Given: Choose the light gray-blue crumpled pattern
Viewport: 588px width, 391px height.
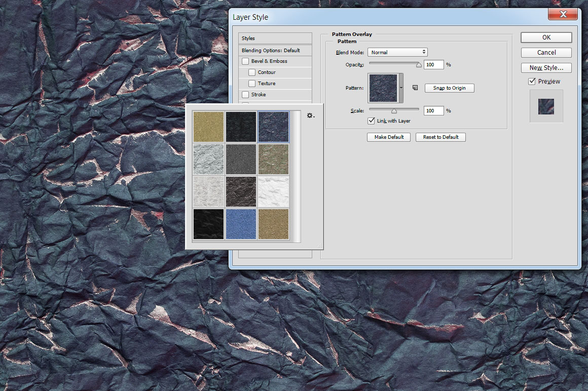Looking at the screenshot, I should [x=208, y=159].
